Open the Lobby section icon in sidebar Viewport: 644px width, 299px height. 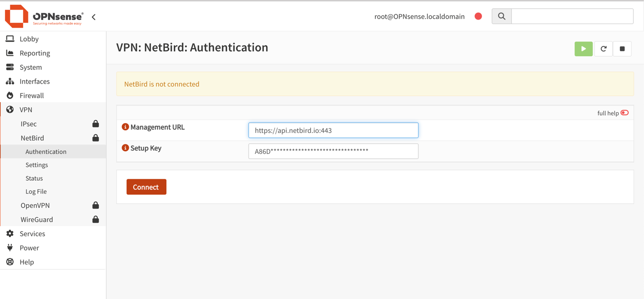tap(10, 38)
